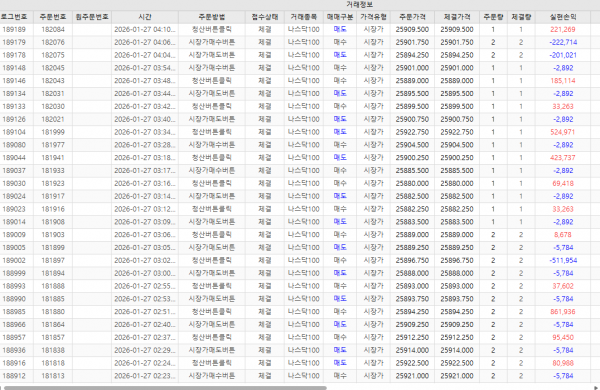Select order number 182076 cell
Screen dimensions: 600x390
pyautogui.click(x=53, y=42)
